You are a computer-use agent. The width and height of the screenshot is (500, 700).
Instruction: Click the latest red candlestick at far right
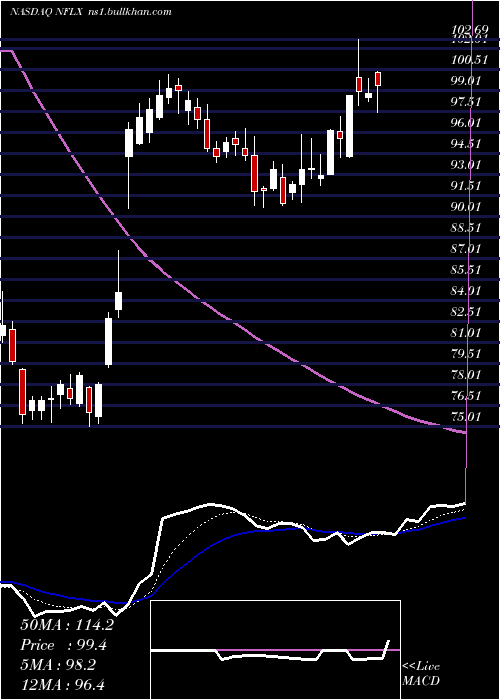pos(378,79)
